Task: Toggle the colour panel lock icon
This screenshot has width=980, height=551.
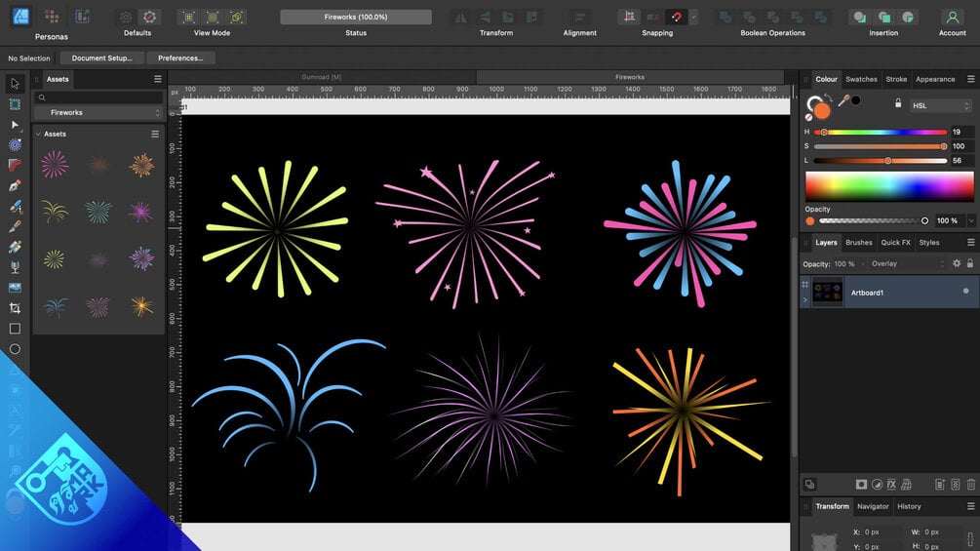Action: click(898, 103)
